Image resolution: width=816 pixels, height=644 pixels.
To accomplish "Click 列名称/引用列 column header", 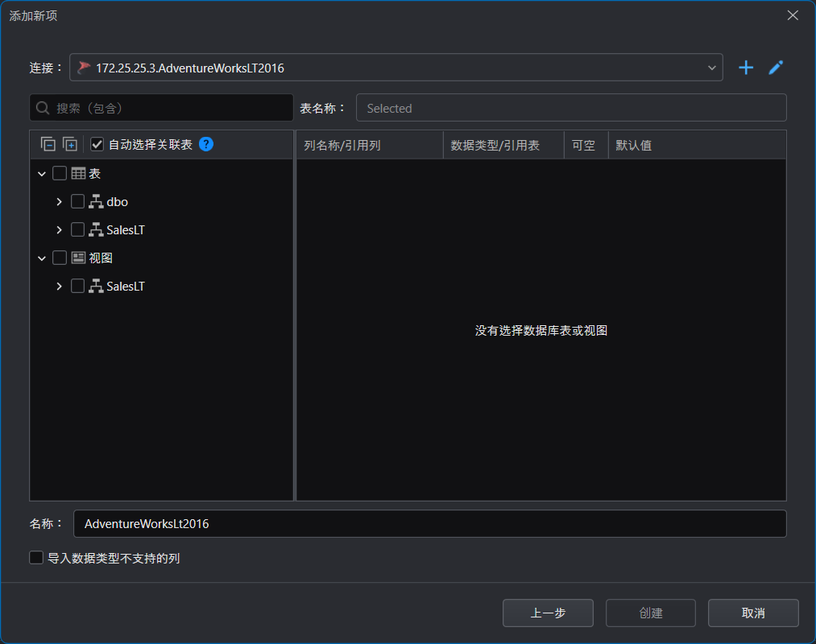I will pos(370,145).
